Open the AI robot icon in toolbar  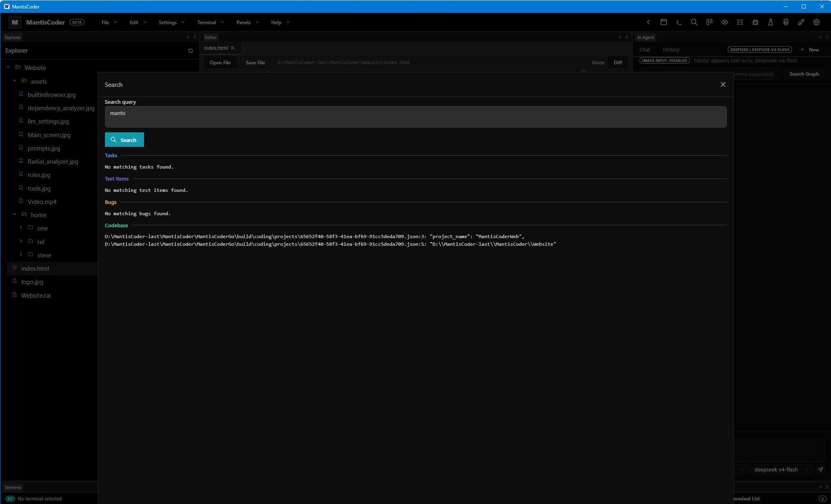coord(786,23)
